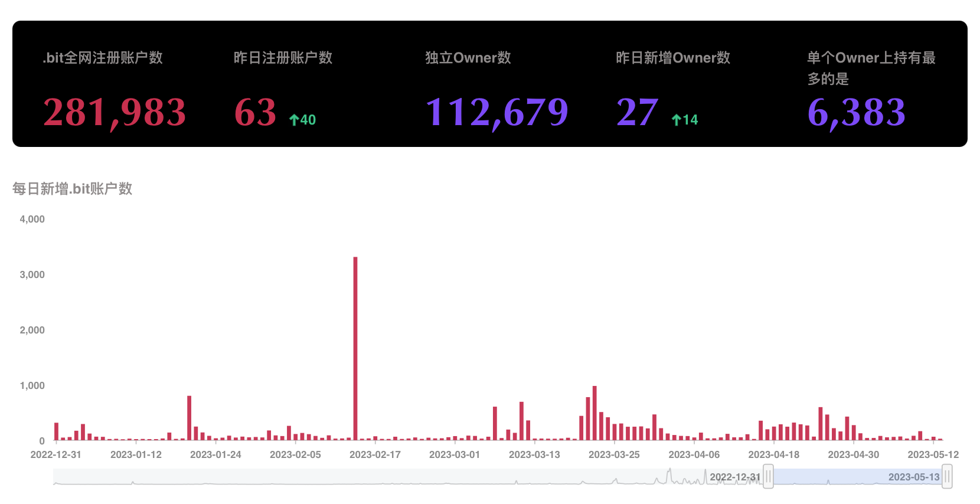
Task: Click yesterday's new Owner count 27
Action: [637, 112]
